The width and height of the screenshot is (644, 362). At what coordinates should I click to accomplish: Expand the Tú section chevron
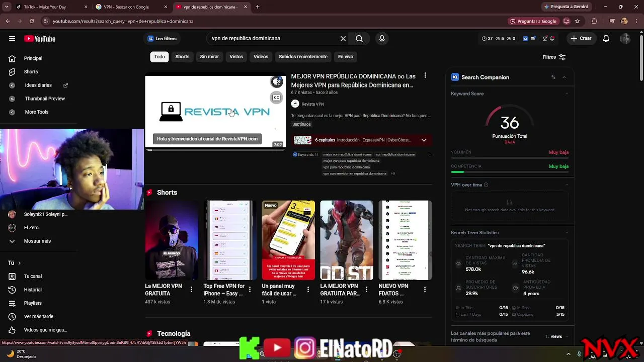pyautogui.click(x=19, y=263)
